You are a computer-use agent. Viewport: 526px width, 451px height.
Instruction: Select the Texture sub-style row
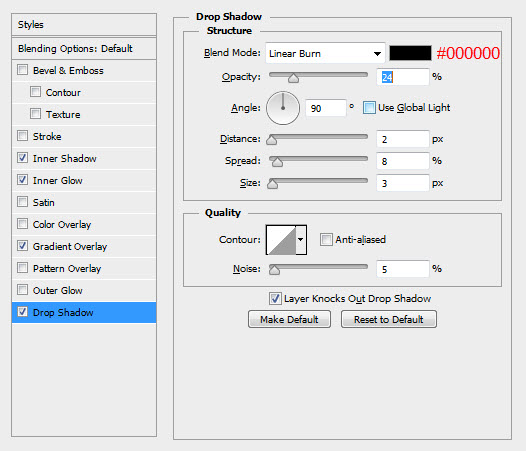84,114
